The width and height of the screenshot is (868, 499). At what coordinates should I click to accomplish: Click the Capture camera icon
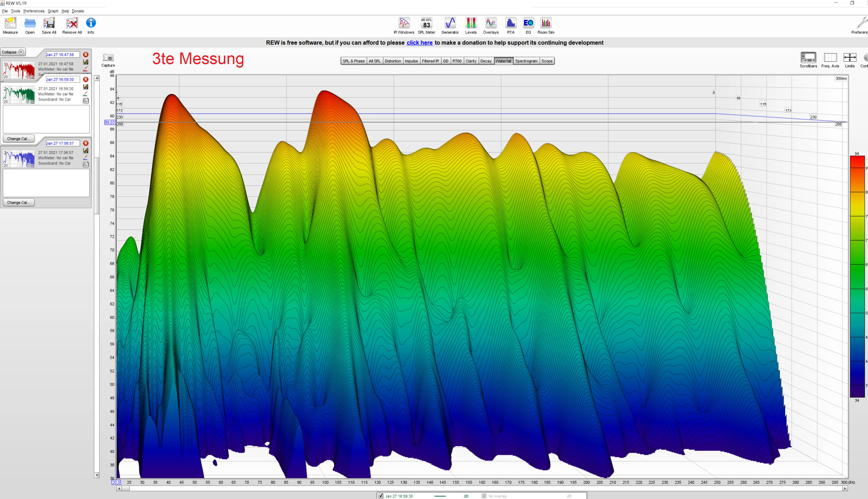coord(108,60)
